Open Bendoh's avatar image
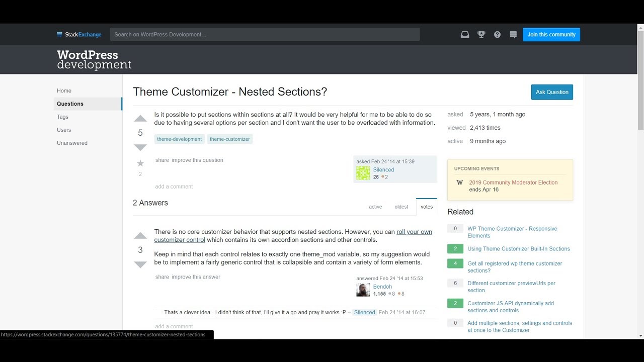Screen dimensions: 644x362 363,290
